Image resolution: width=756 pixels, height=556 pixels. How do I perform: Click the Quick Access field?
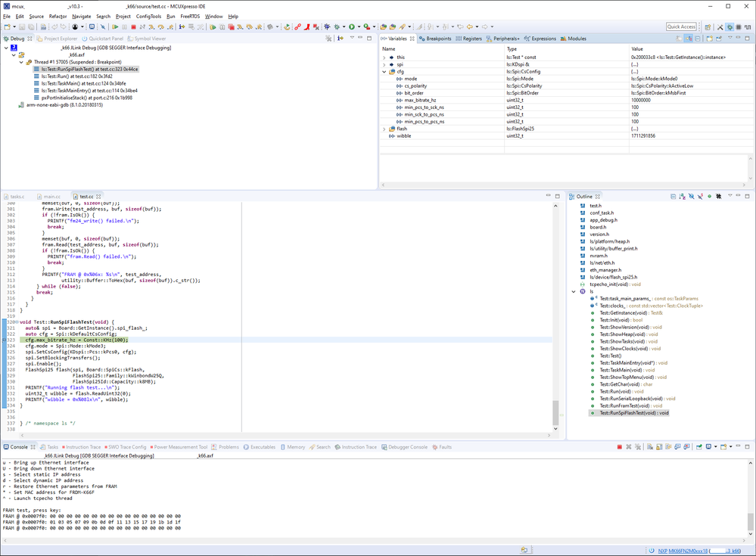681,26
